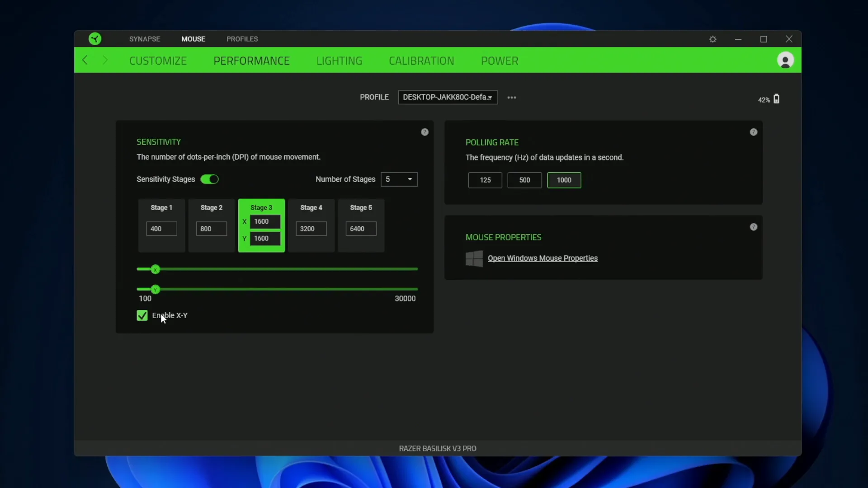Click the Stage 3 Y DPI field

coord(265,239)
